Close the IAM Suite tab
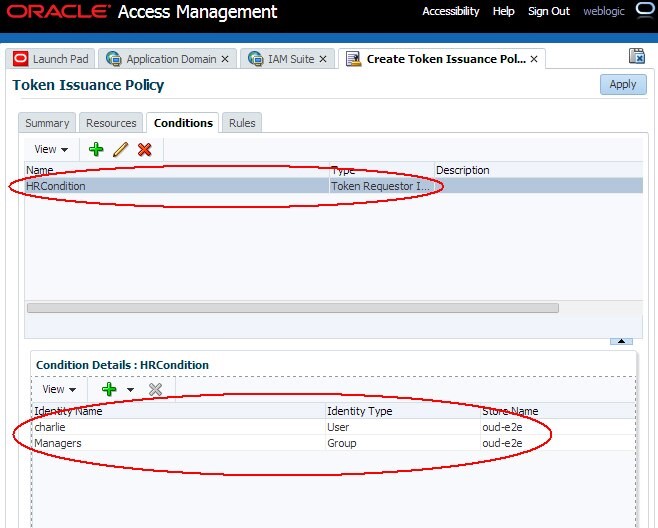 pos(323,59)
